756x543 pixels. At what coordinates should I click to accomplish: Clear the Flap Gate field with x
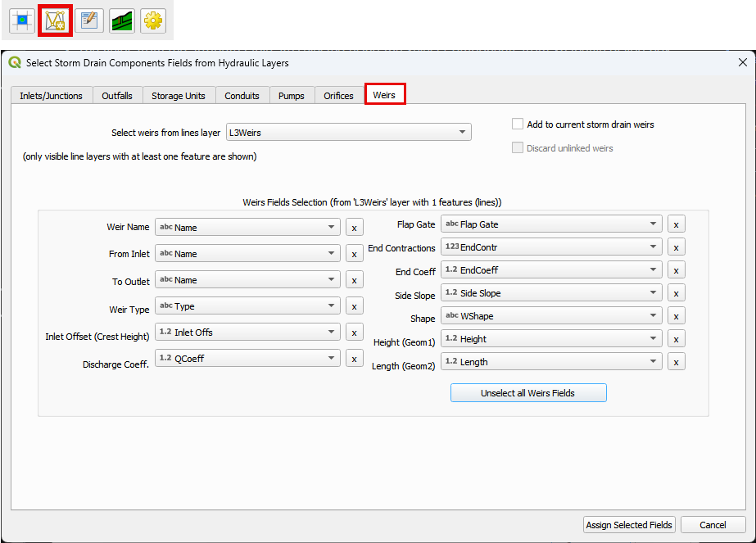(677, 224)
